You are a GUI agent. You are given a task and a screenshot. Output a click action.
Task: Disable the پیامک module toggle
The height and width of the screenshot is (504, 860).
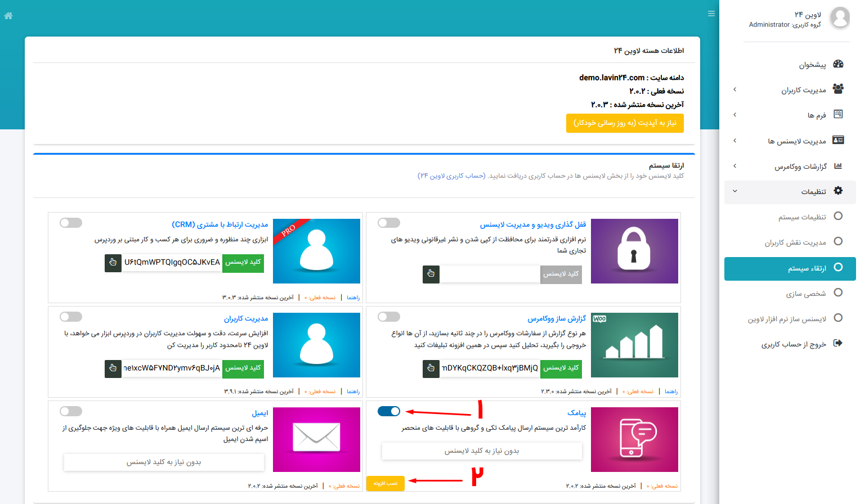(x=388, y=411)
